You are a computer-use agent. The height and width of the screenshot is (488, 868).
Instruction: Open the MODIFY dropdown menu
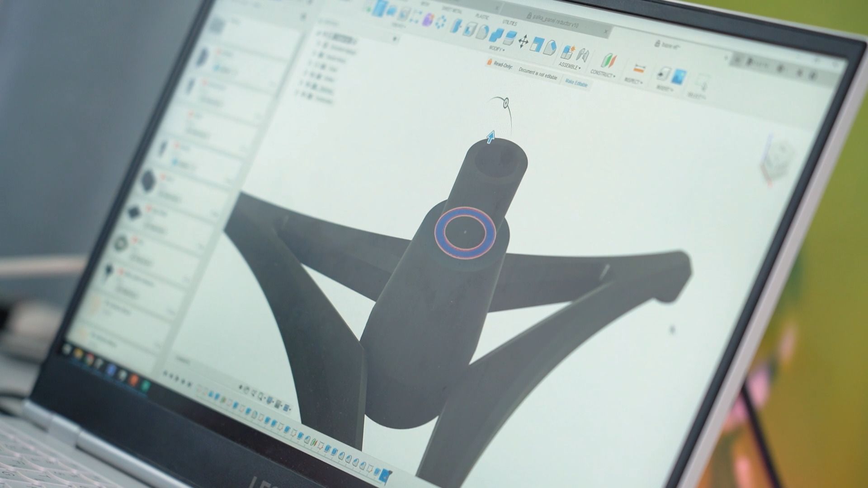pos(497,48)
